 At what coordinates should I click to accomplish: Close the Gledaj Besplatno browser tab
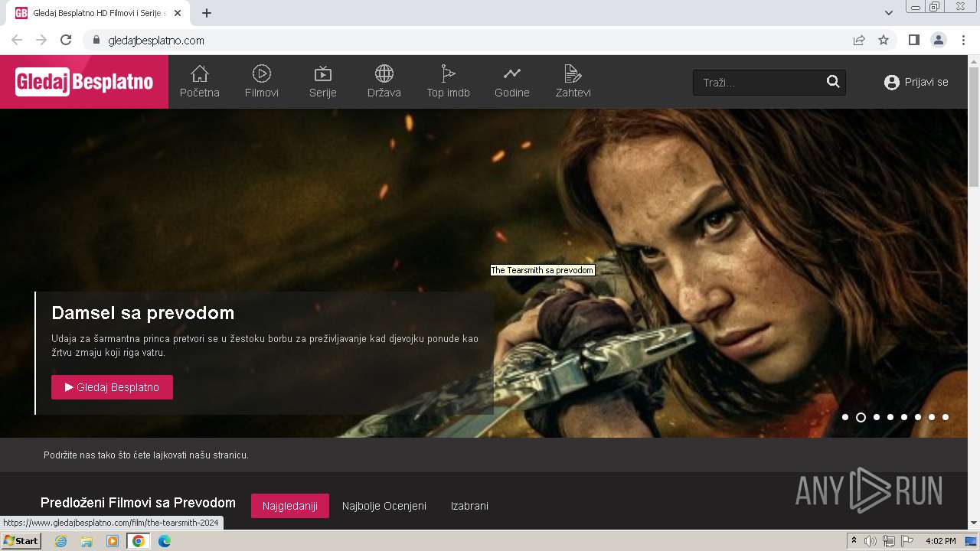pos(178,13)
